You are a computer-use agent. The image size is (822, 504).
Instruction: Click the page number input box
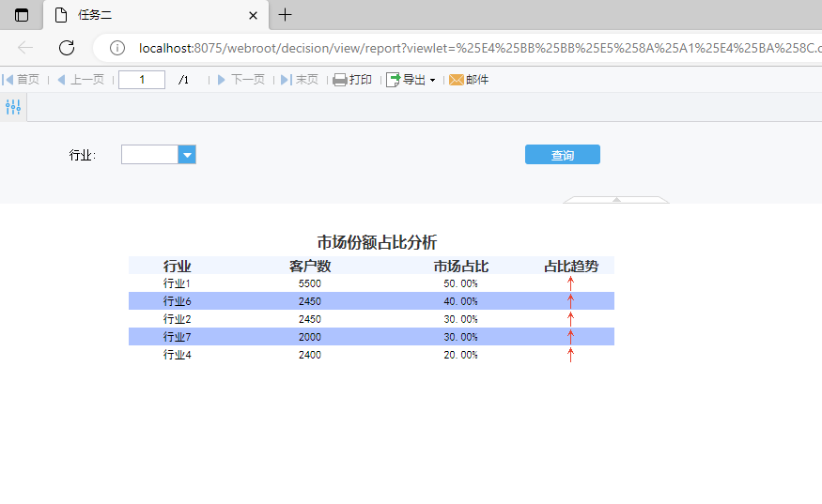click(142, 80)
